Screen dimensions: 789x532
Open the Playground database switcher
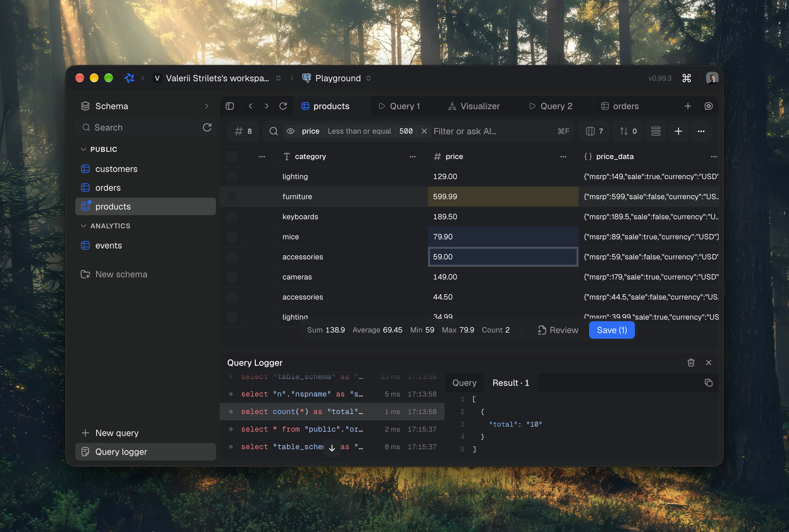(337, 78)
